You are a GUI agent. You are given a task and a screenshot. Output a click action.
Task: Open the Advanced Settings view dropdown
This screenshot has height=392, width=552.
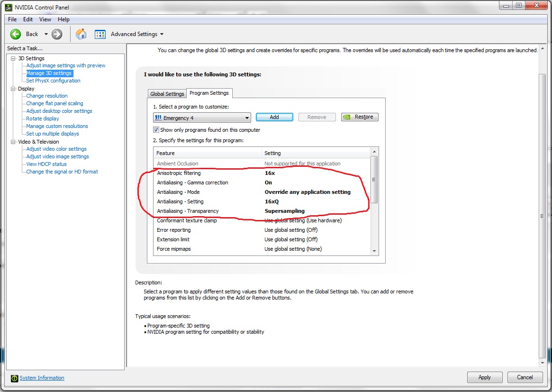162,34
